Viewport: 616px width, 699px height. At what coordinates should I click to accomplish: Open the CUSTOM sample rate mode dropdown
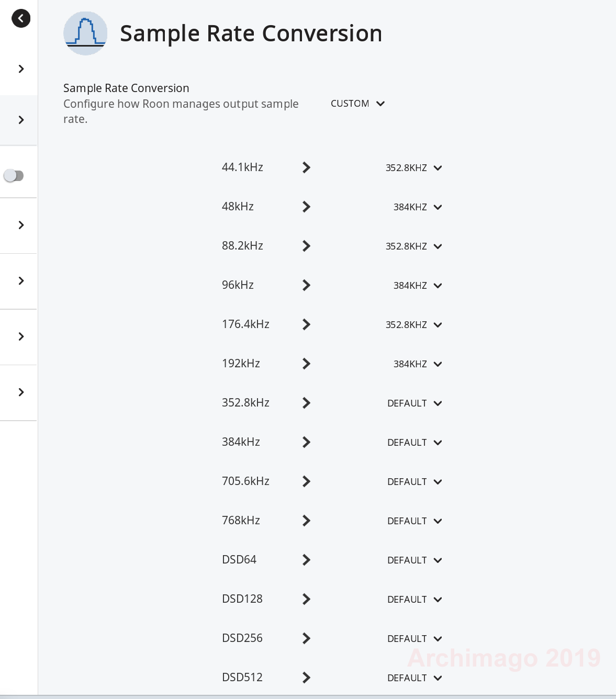coord(358,104)
